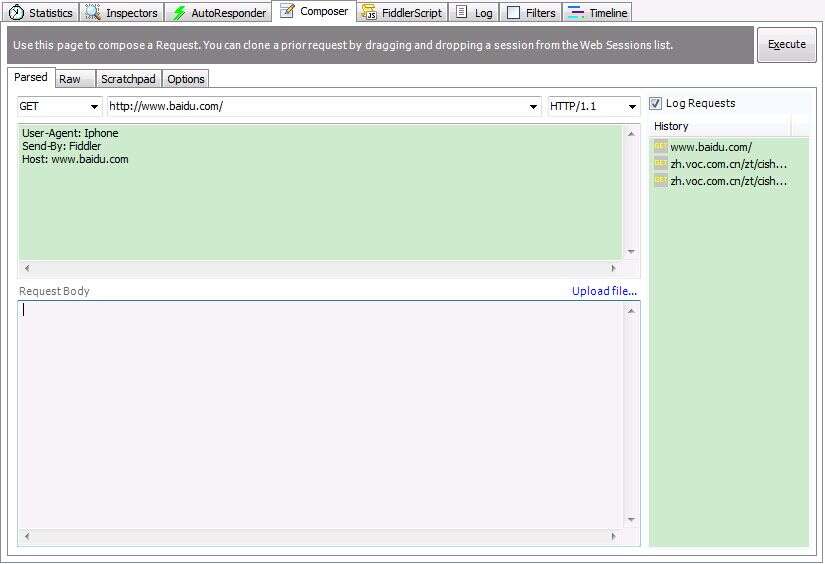
Task: Switch to the Timeline tab
Action: click(598, 13)
